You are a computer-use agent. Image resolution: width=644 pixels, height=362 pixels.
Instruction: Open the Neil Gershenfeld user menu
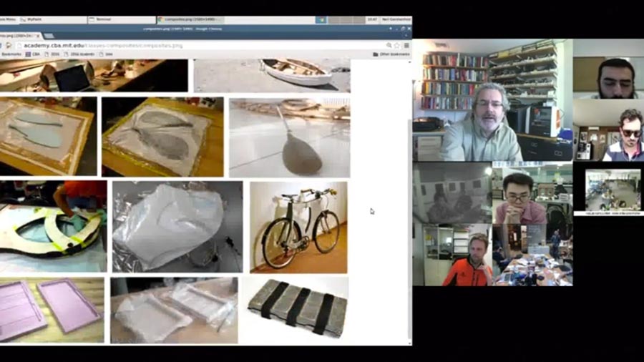396,19
